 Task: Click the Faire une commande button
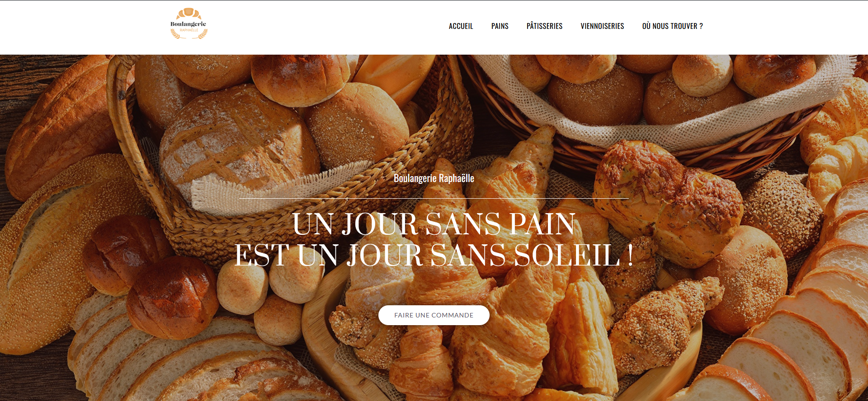[x=434, y=315]
